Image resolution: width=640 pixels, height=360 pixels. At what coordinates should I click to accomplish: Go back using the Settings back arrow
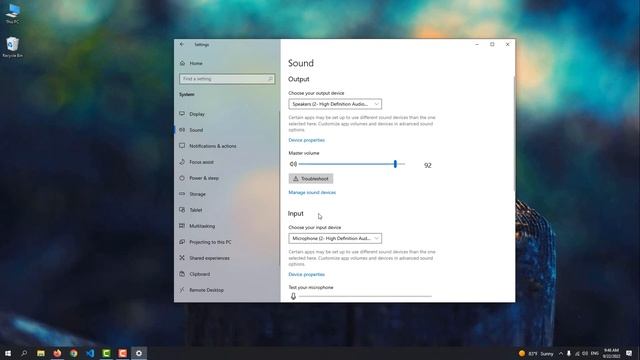point(182,44)
